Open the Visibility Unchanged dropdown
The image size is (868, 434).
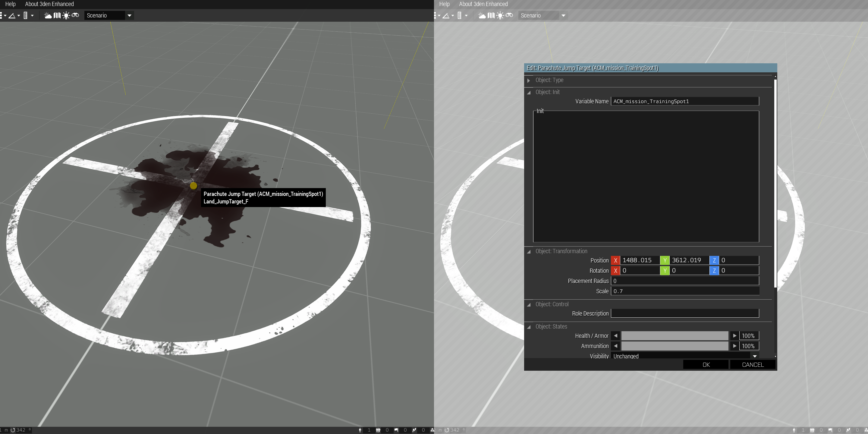685,356
